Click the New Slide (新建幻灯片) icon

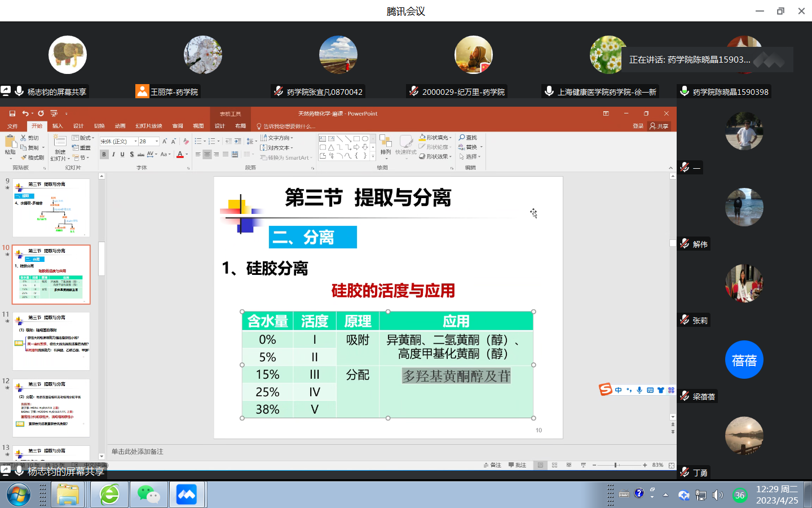[60, 142]
